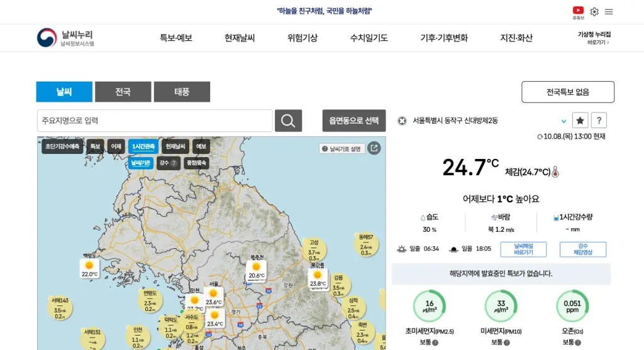644x350 pixels.
Task: Open 위험기상 main menu
Action: click(303, 38)
